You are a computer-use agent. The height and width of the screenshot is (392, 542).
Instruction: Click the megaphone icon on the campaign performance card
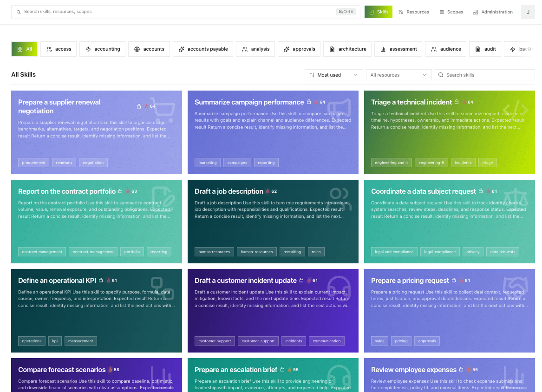point(339,109)
